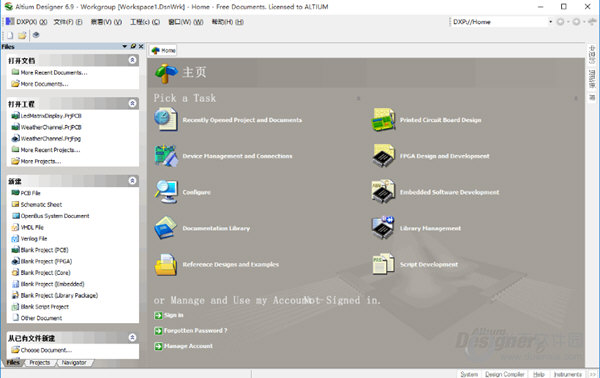Open the DXP(X) menu

tap(32, 22)
